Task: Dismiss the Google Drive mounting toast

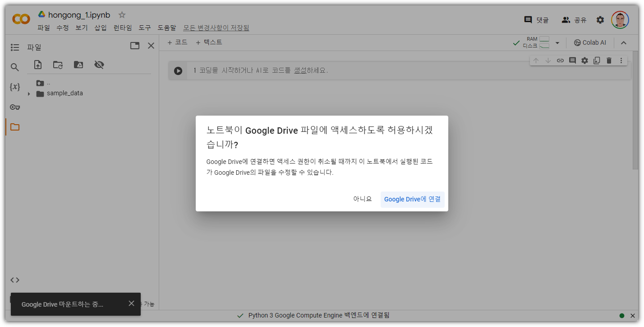Action: tap(131, 304)
